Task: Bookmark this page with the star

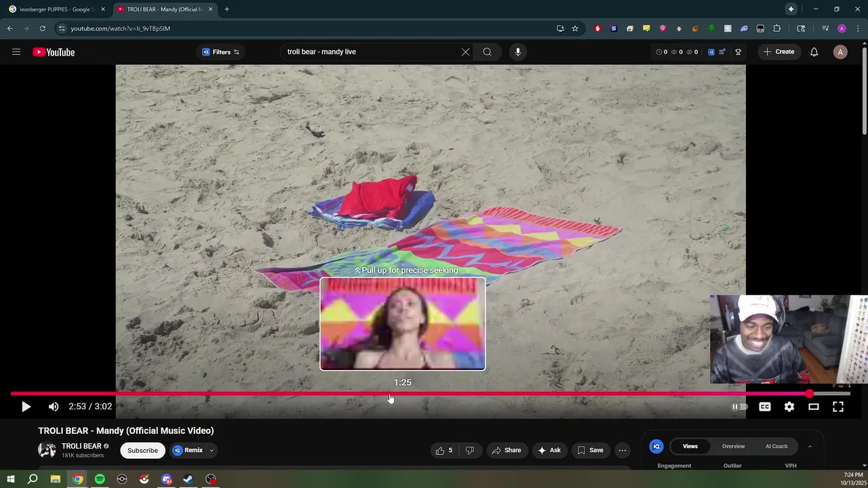Action: [x=575, y=28]
